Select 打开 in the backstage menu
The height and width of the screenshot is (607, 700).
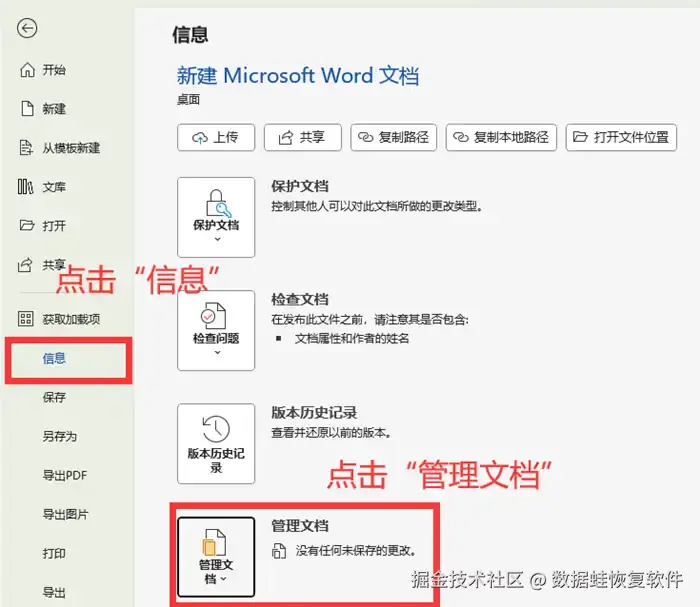54,225
